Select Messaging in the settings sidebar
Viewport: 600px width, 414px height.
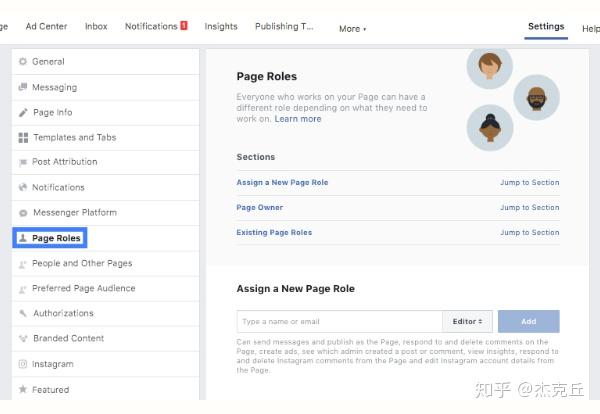point(105,87)
